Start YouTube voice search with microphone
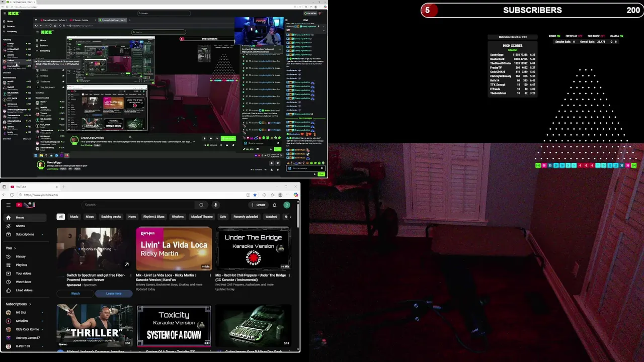The height and width of the screenshot is (362, 644). click(215, 205)
